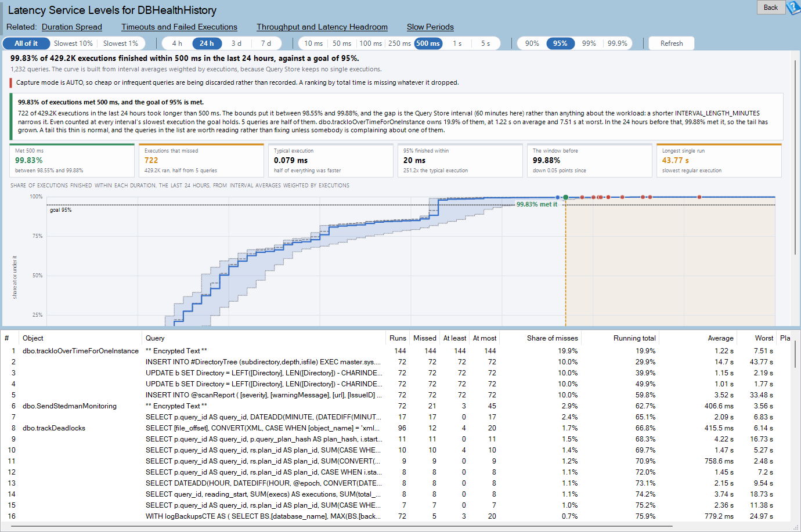The width and height of the screenshot is (801, 532).
Task: Click the horizontal scrollbar under the query table
Action: (341, 526)
